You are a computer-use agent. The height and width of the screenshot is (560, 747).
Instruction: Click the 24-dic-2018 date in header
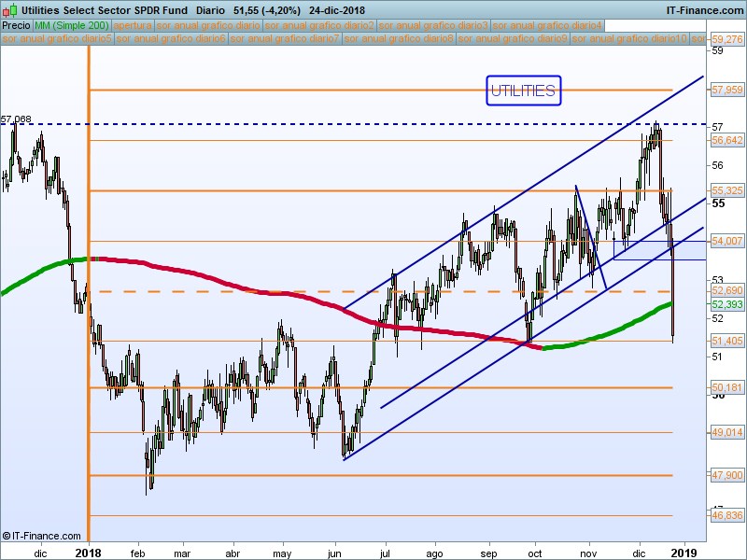pyautogui.click(x=337, y=10)
